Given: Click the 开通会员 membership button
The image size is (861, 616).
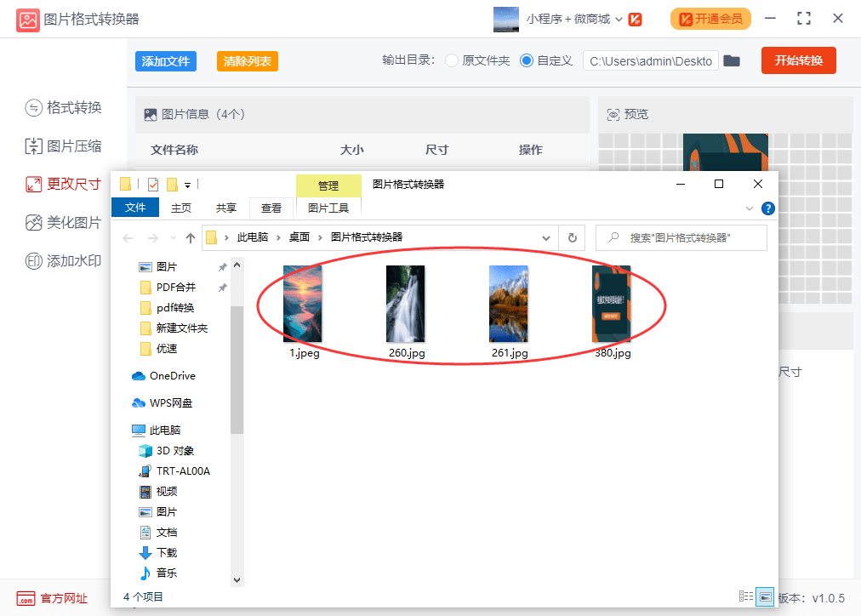Looking at the screenshot, I should pos(710,17).
